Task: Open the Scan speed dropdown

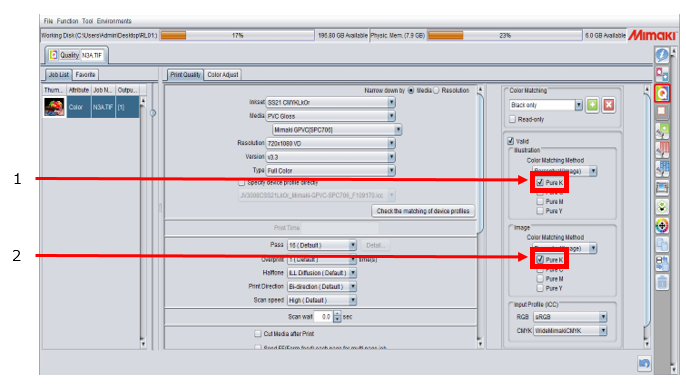Action: coord(322,300)
